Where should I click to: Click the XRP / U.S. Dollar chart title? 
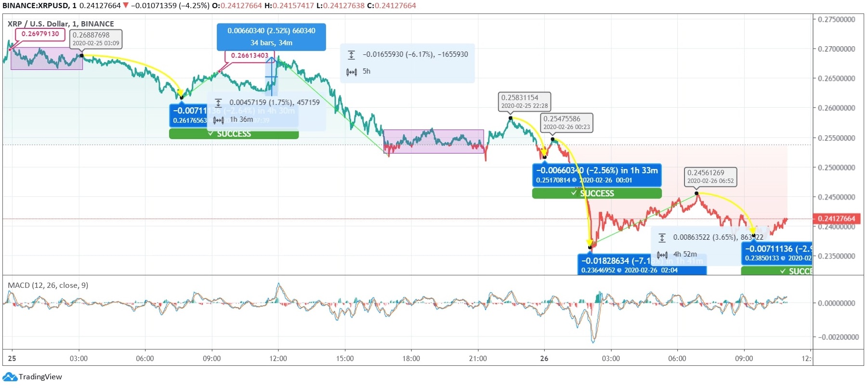pyautogui.click(x=61, y=24)
